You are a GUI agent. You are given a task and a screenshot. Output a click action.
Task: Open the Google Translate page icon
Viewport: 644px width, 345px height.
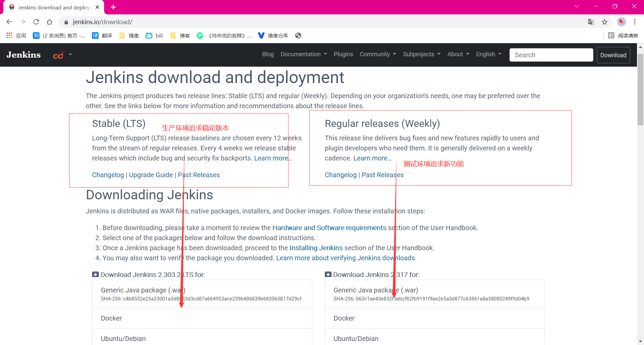[591, 22]
